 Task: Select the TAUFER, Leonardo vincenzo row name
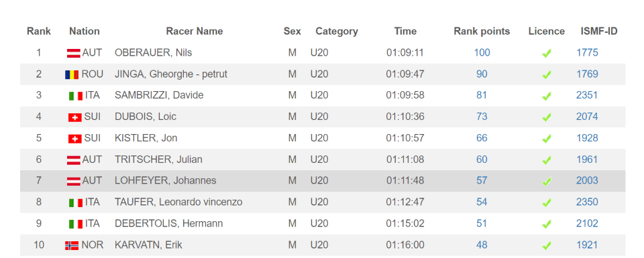tap(178, 202)
